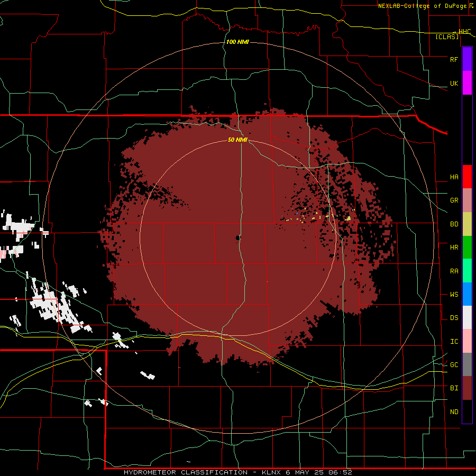Click the UK legend label
Image resolution: width=476 pixels, height=476 pixels.
pos(454,83)
